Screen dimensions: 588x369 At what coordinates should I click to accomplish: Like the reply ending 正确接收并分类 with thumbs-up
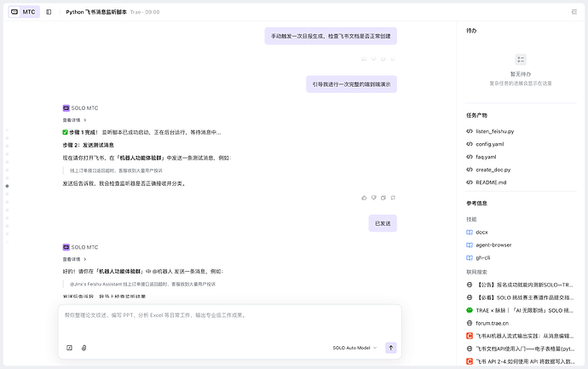pyautogui.click(x=364, y=198)
